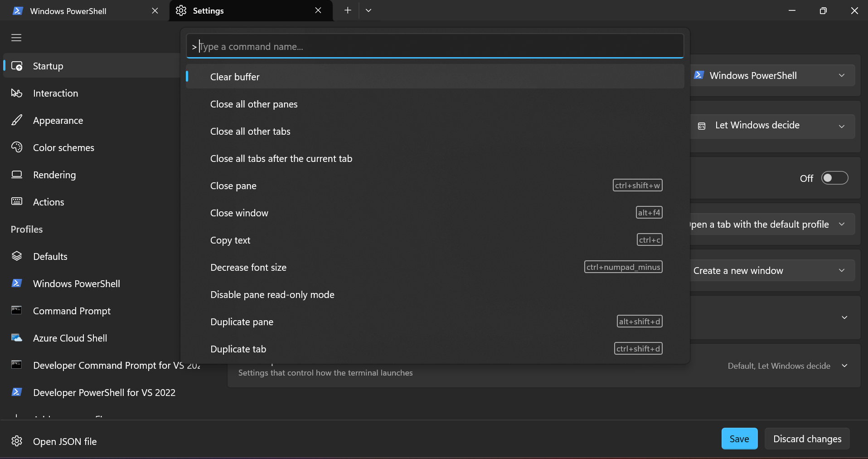
Task: Open the Windows PowerShell default profile dropdown
Action: (x=772, y=76)
